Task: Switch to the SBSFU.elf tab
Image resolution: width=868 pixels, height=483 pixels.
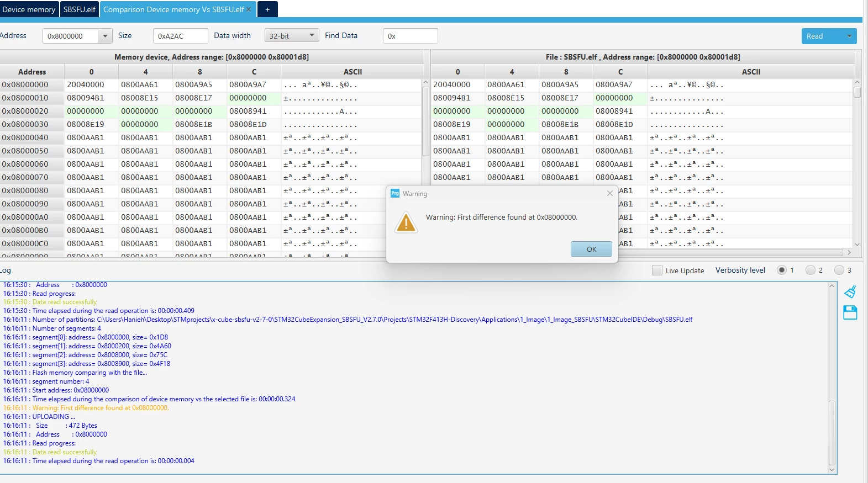Action: (x=80, y=9)
